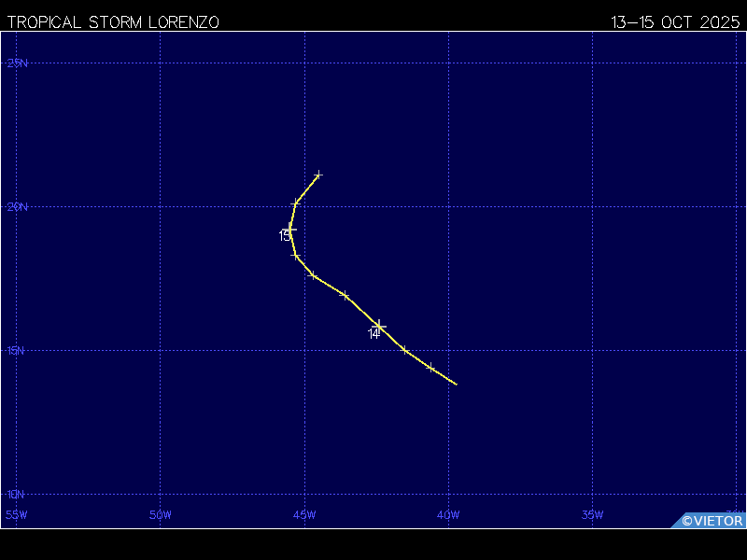747x560 pixels.
Task: Click the 40W longitude label
Action: [448, 515]
